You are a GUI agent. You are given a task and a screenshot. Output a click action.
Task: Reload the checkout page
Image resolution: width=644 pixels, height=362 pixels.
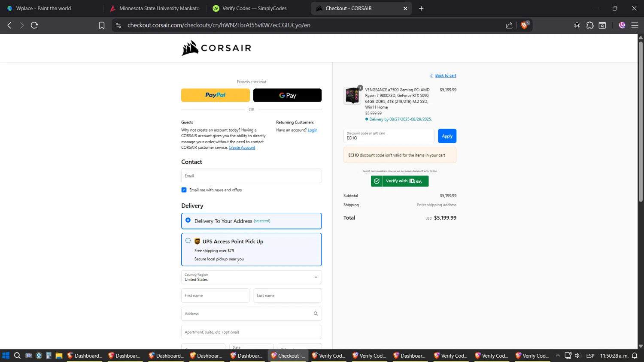[x=34, y=25]
